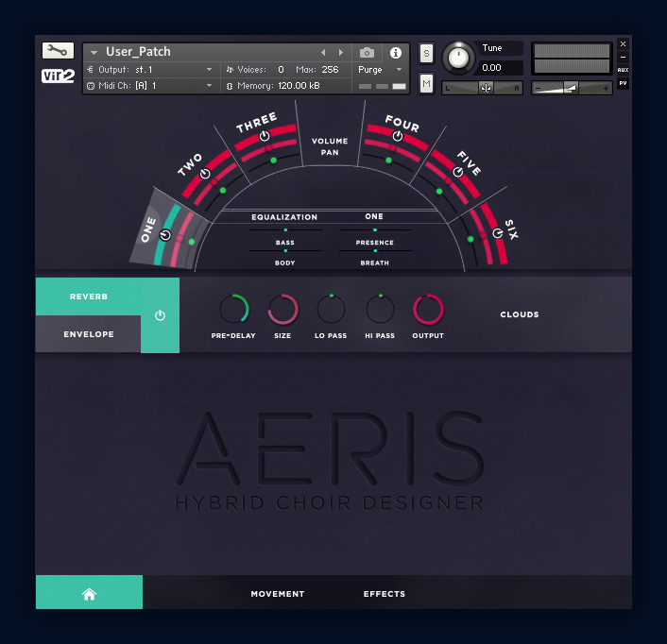
Task: Toggle the reverb power button
Action: click(160, 315)
